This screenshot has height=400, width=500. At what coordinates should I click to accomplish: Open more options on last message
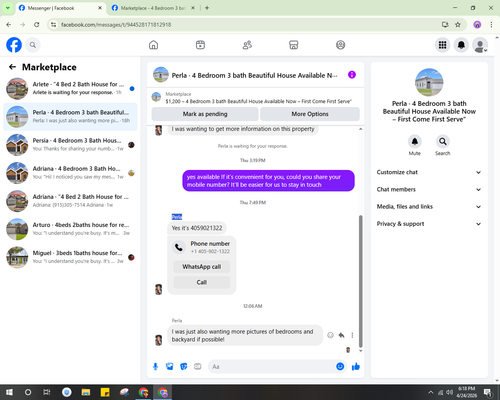tap(352, 335)
